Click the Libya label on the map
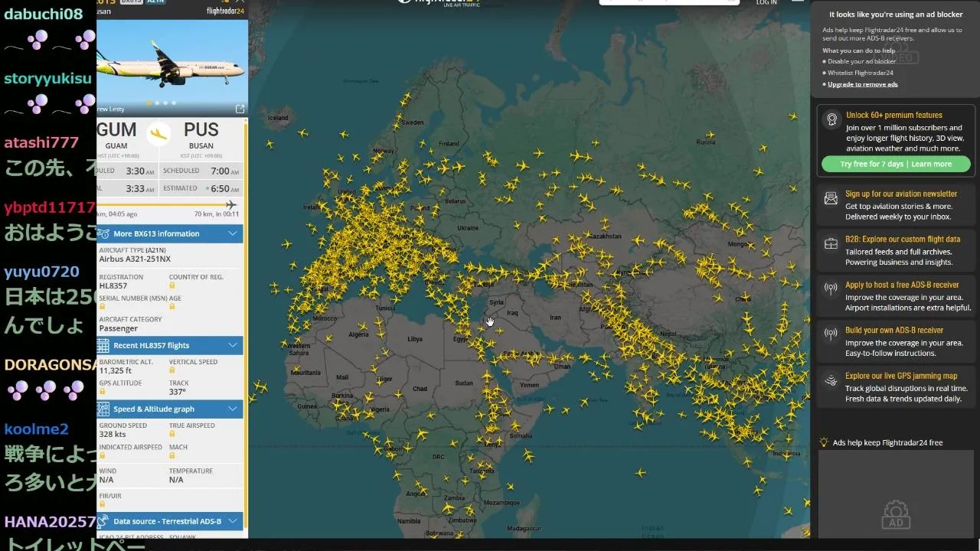980x551 pixels. tap(414, 339)
